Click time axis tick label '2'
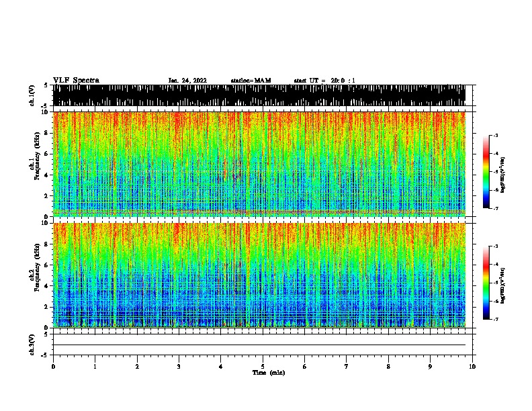The width and height of the screenshot is (532, 411). tap(137, 367)
